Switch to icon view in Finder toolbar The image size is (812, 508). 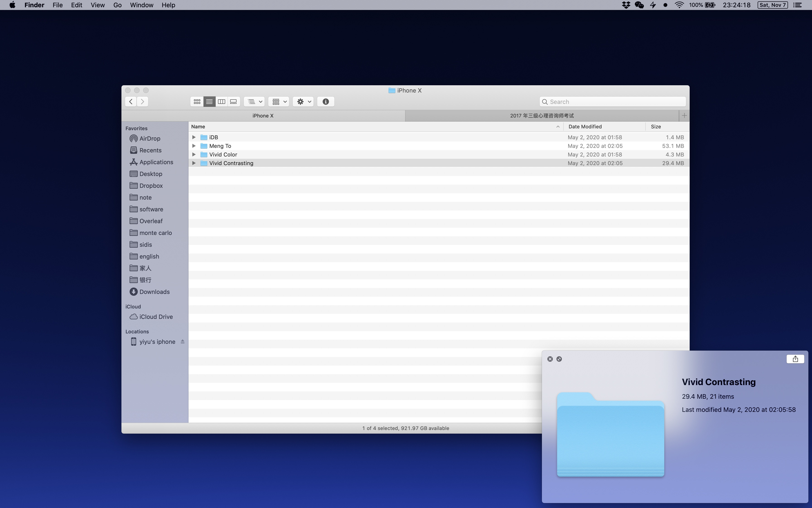pyautogui.click(x=197, y=101)
